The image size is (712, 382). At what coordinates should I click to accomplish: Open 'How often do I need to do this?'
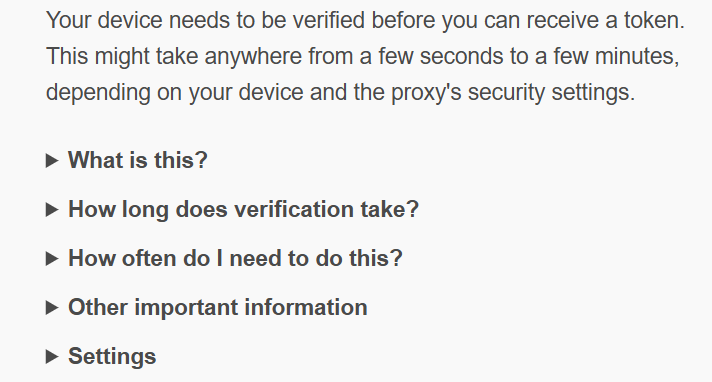tap(235, 258)
